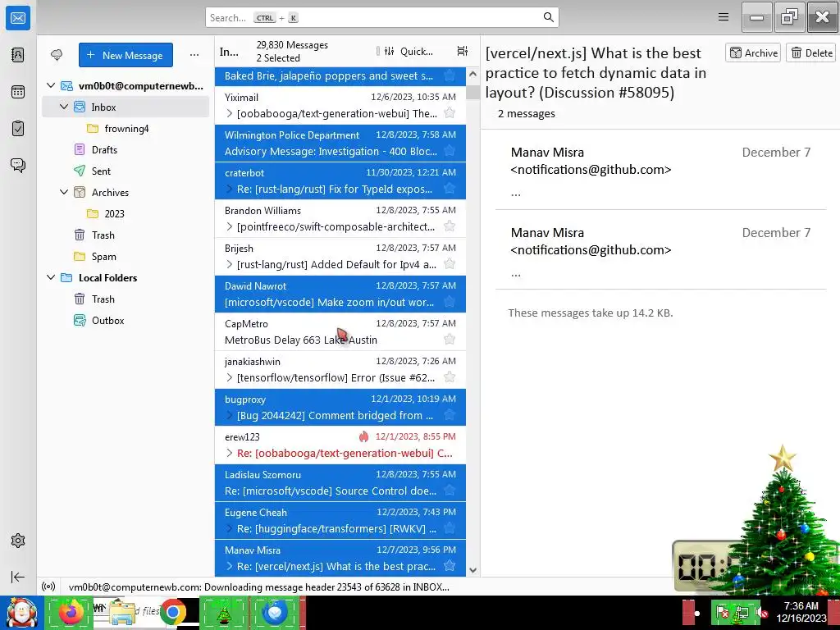Star the Brandon Williams message

[450, 226]
